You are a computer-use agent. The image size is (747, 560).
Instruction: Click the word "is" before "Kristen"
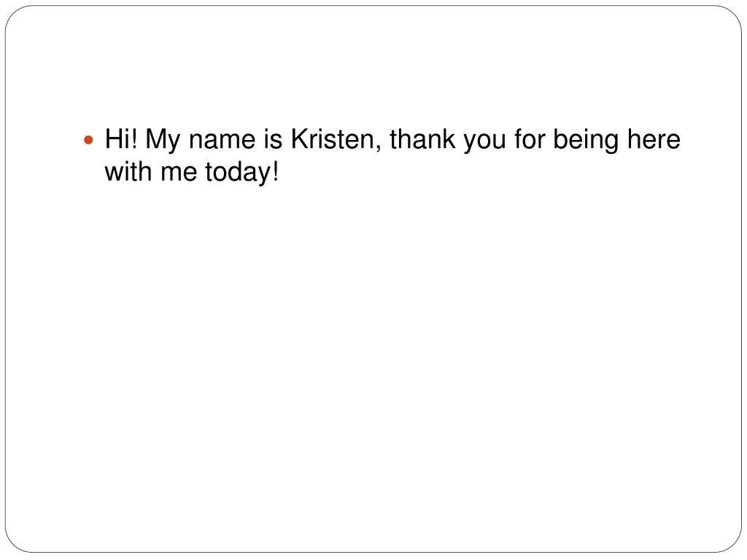(273, 139)
